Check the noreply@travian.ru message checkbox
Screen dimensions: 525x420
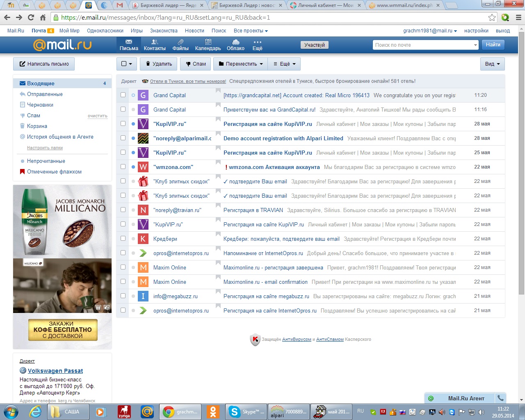(123, 210)
